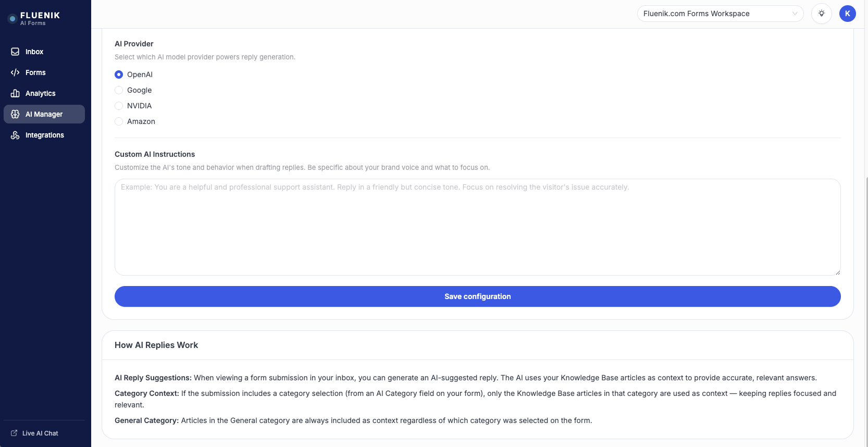Open Live AI Chat
Viewport: 868px width, 447px height.
coord(40,433)
